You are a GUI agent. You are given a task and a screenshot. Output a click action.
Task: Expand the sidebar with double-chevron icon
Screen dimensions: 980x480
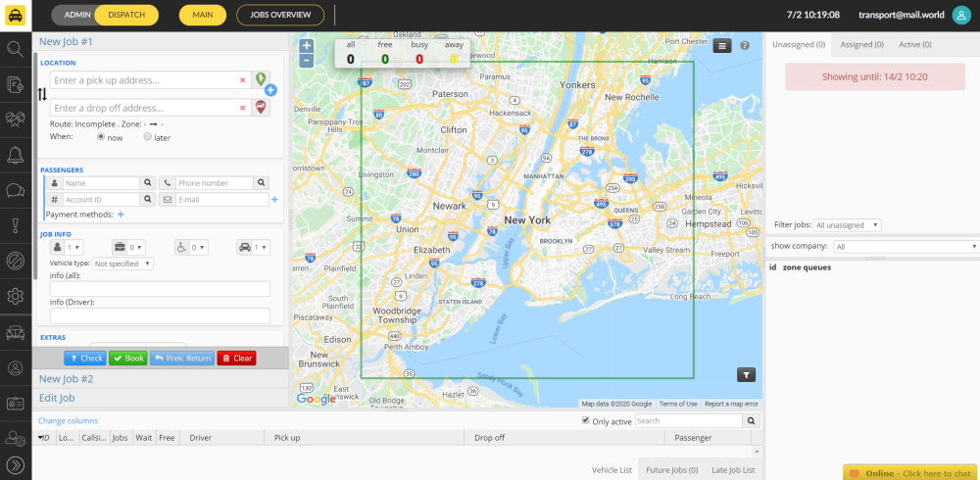15,464
